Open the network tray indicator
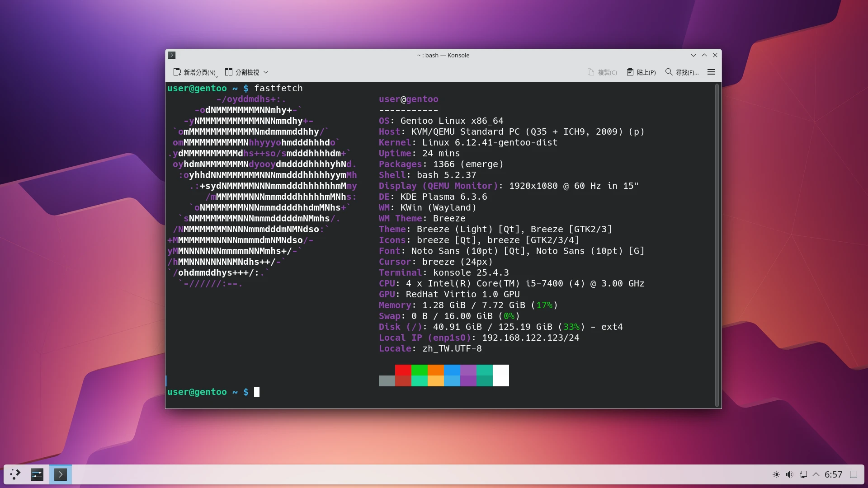This screenshot has height=488, width=868. (x=803, y=474)
